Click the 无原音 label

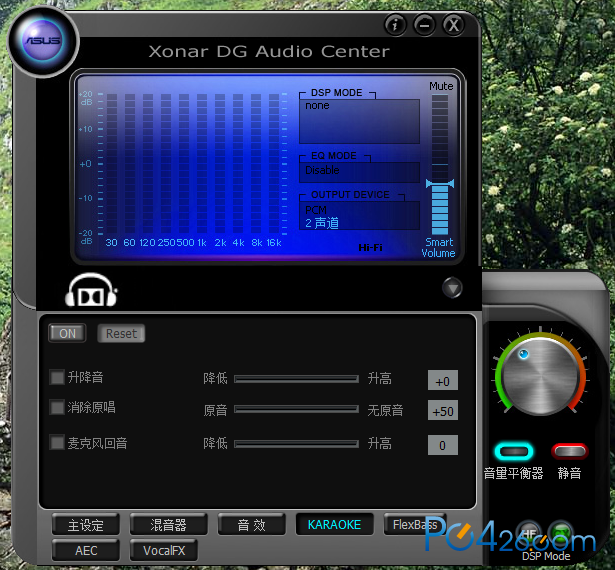(x=385, y=410)
